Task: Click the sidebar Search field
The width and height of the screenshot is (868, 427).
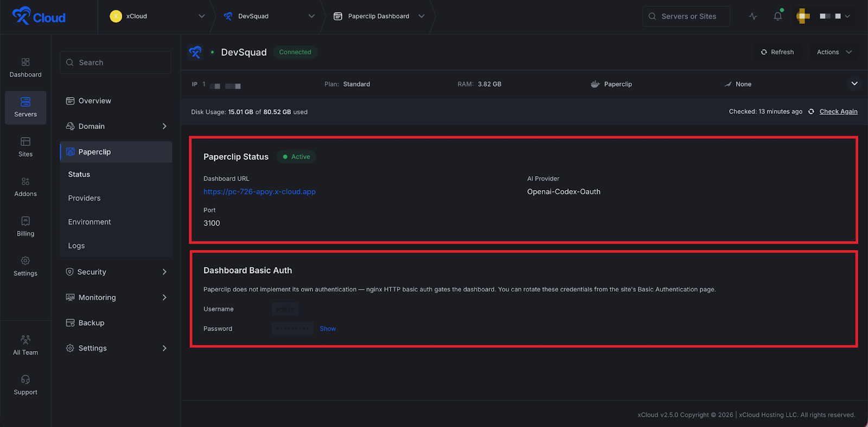Action: (x=116, y=63)
